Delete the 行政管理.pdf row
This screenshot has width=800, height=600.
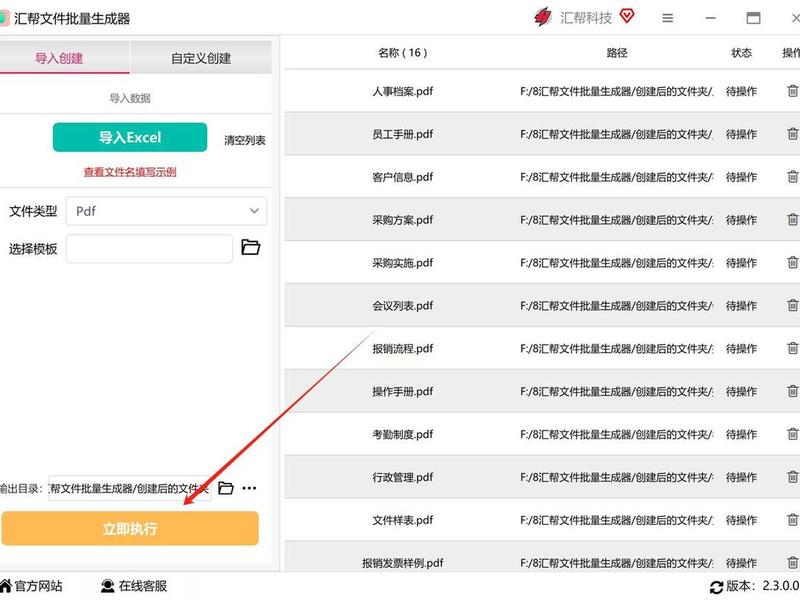point(792,477)
